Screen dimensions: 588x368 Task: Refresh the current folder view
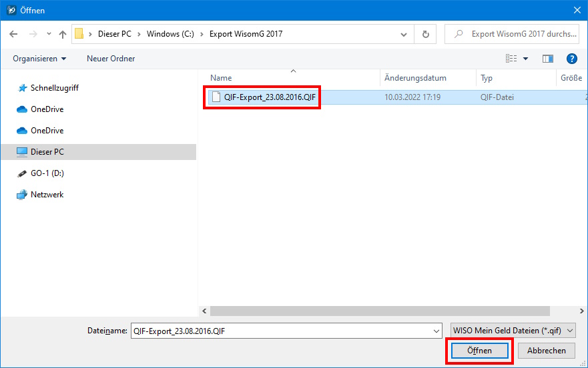pos(425,34)
